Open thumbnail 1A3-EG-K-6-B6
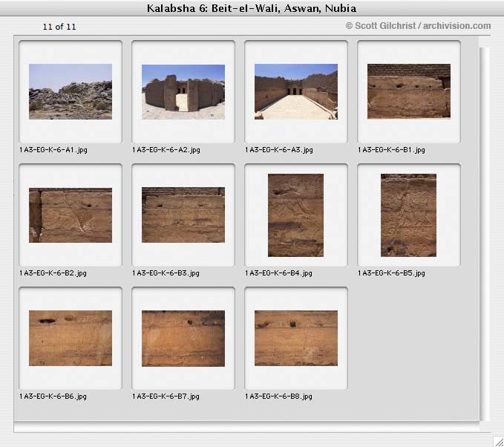 coord(71,338)
